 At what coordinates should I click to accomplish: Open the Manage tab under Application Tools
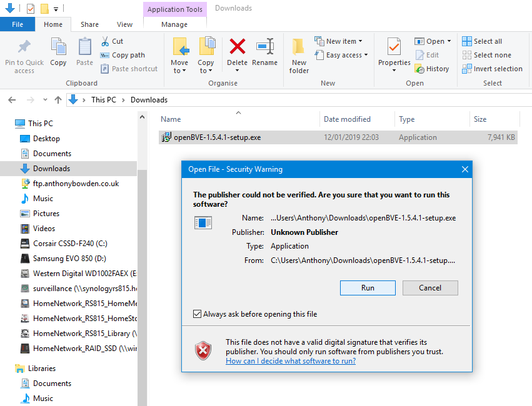pos(174,24)
